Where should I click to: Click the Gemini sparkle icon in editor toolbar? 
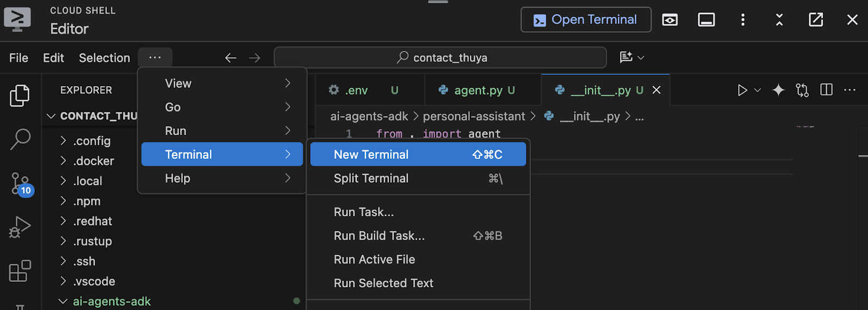pyautogui.click(x=778, y=90)
